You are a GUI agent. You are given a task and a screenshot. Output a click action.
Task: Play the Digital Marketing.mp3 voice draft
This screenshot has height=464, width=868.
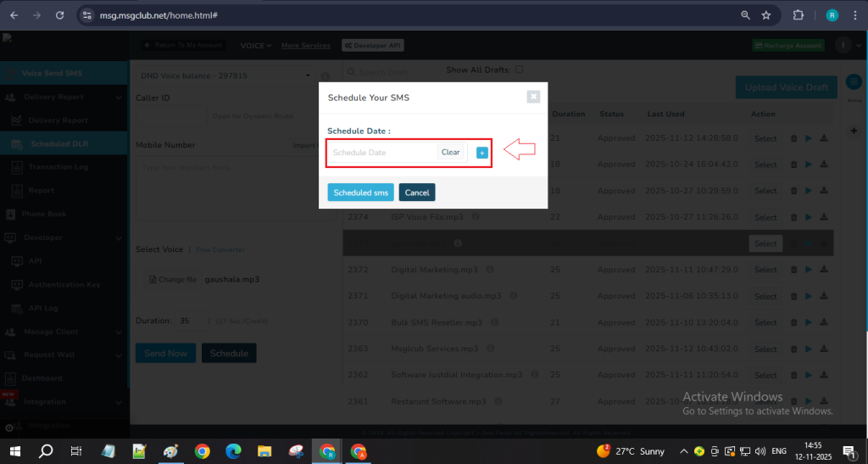tap(808, 271)
